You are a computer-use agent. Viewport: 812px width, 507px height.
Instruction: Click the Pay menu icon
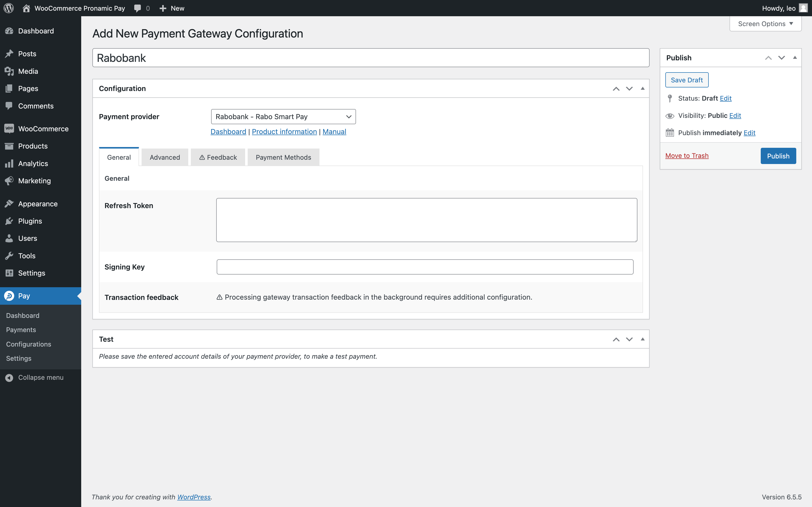pos(9,296)
